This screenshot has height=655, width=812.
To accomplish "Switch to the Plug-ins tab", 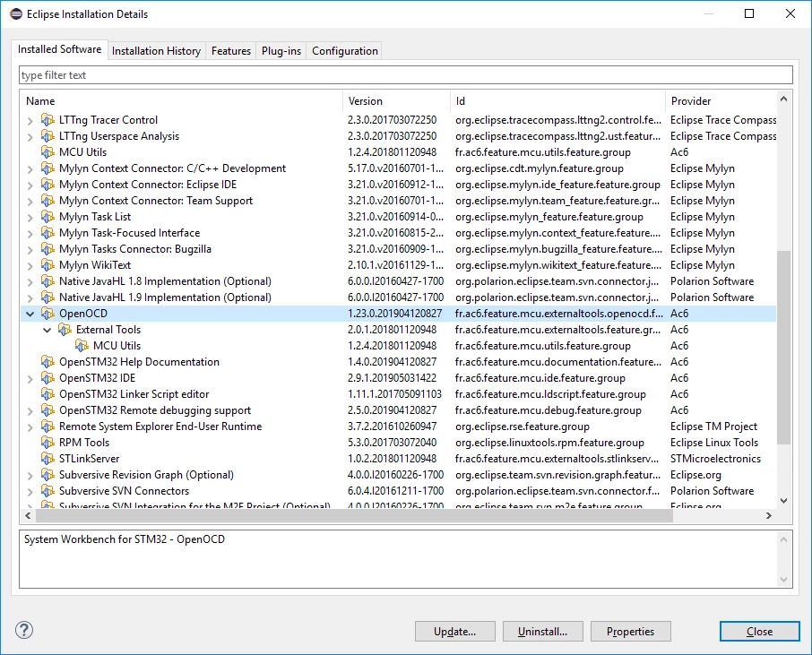I will (281, 51).
